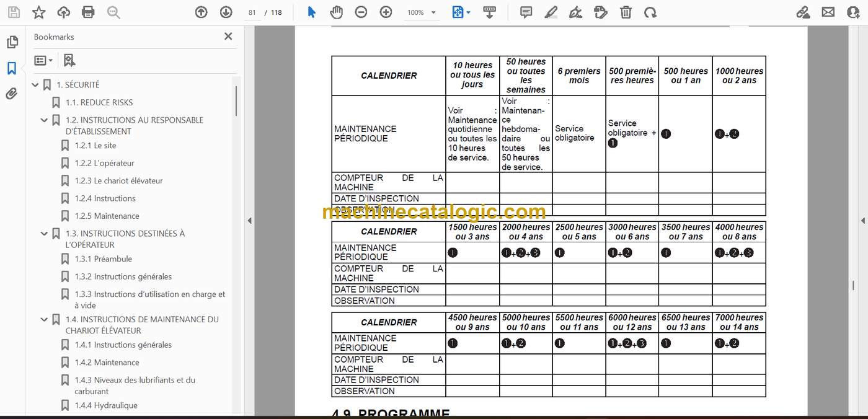Click the page number input field

(x=252, y=12)
